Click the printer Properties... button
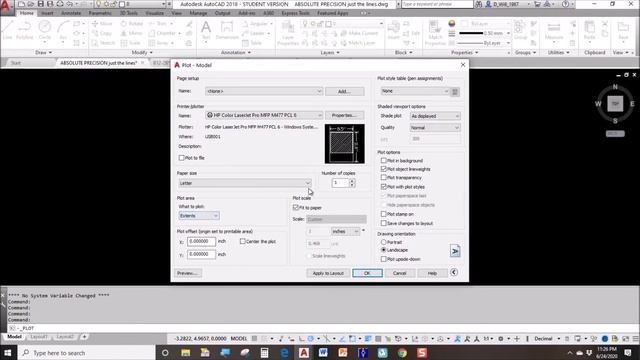 tap(344, 115)
